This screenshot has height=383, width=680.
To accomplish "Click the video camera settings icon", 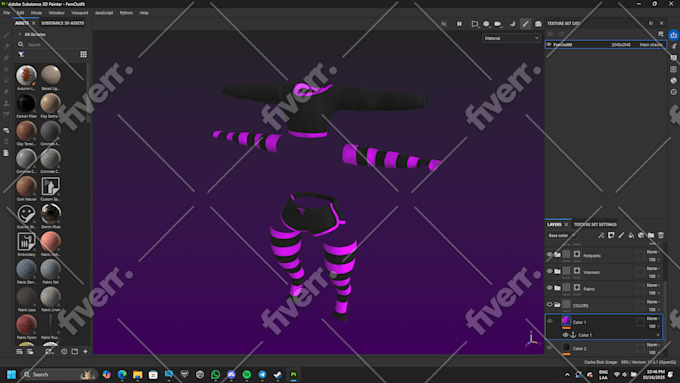I will (x=498, y=24).
